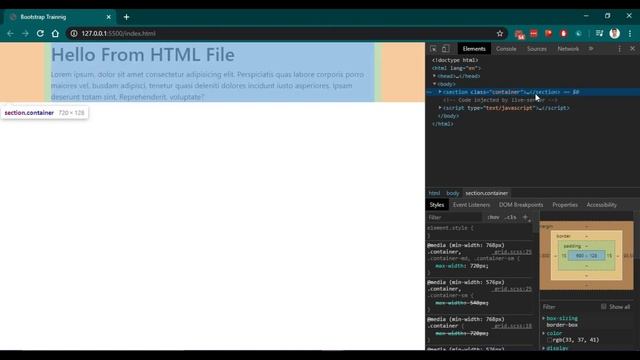Viewport: 640px width, 360px height.
Task: Click the fourth red extension icon
Action: pyautogui.click(x=564, y=33)
